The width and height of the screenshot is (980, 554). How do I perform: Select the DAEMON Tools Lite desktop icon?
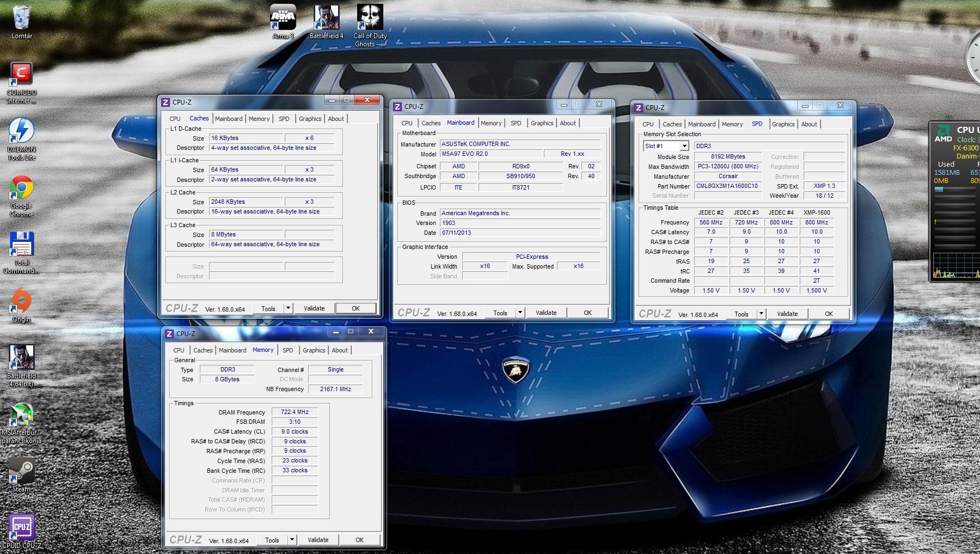[22, 139]
